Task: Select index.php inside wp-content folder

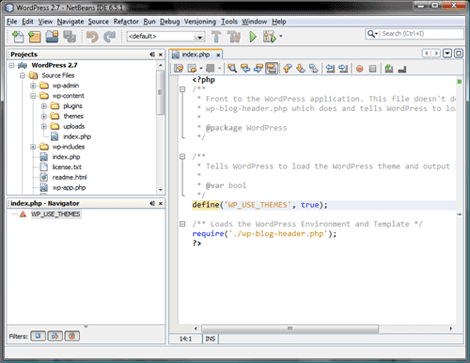Action: pos(77,137)
